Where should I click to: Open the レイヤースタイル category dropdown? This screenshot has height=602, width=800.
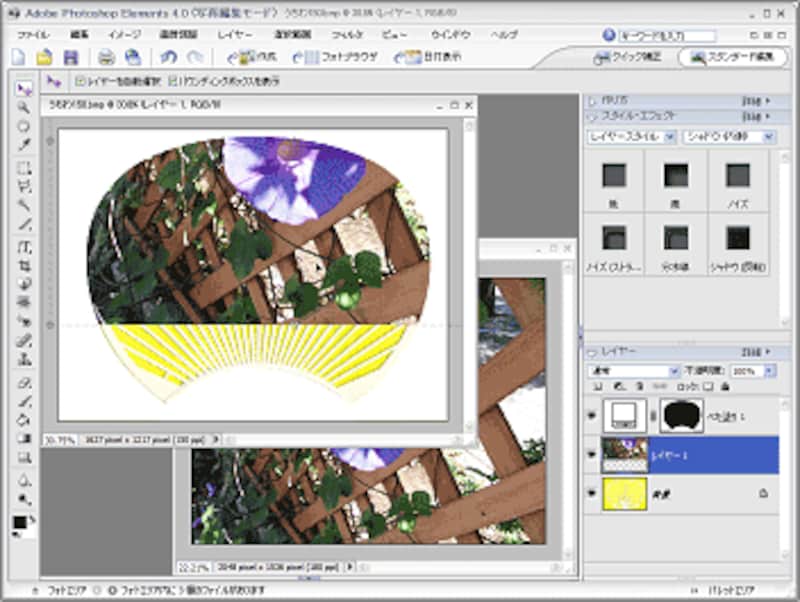point(632,135)
